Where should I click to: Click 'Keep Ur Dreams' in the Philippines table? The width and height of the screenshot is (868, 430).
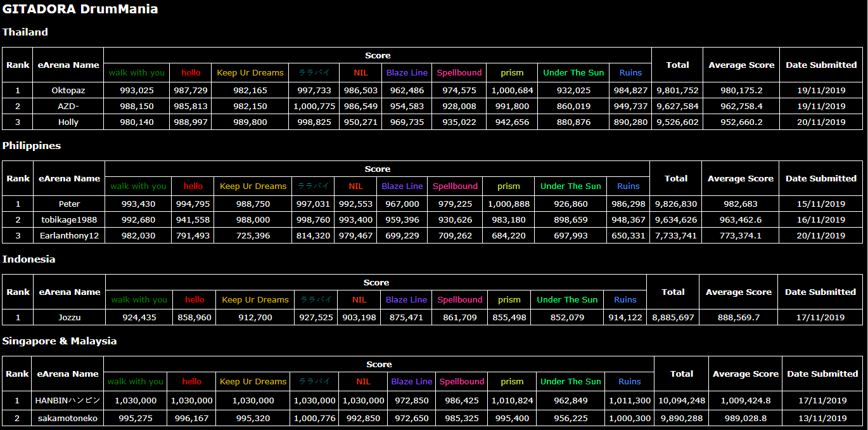point(253,186)
